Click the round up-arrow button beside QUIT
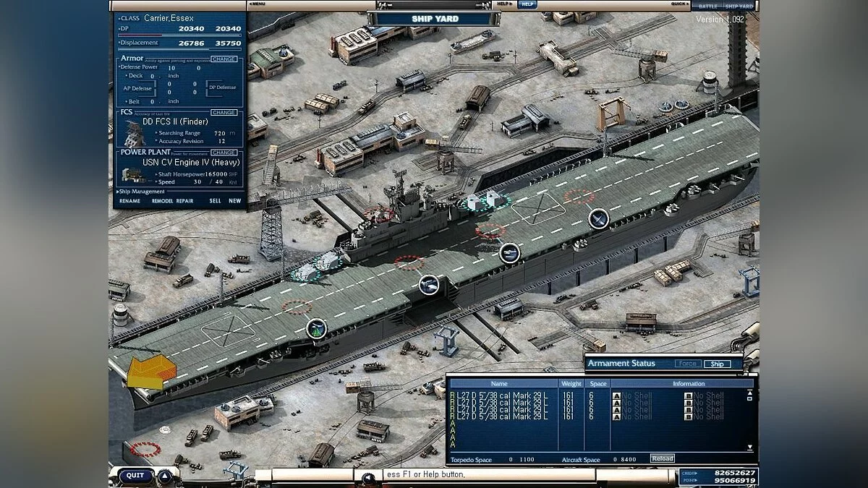This screenshot has height=488, width=868. [164, 476]
